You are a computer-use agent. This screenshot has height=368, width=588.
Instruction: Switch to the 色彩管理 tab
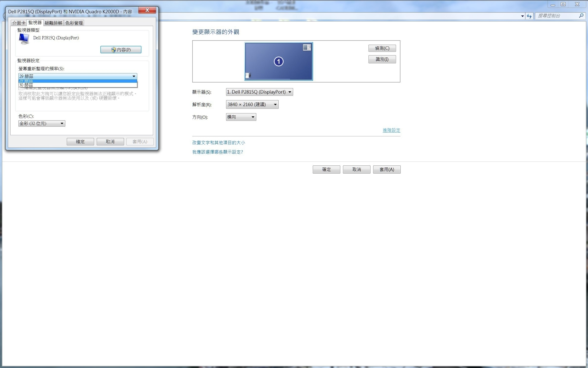(x=74, y=23)
